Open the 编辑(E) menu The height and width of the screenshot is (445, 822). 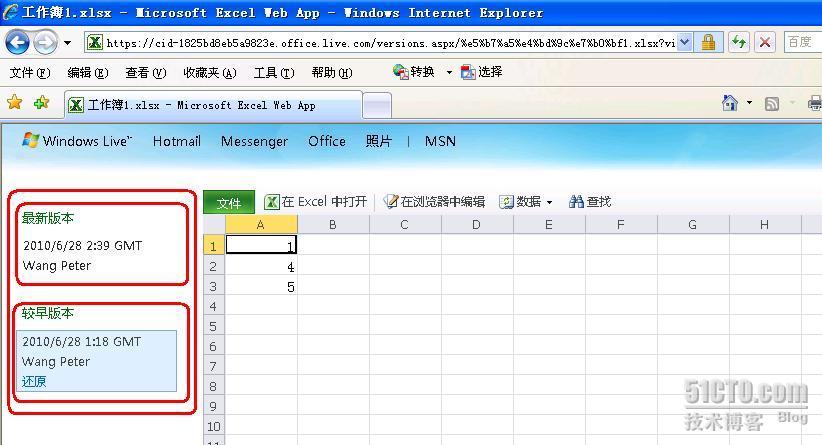click(88, 73)
